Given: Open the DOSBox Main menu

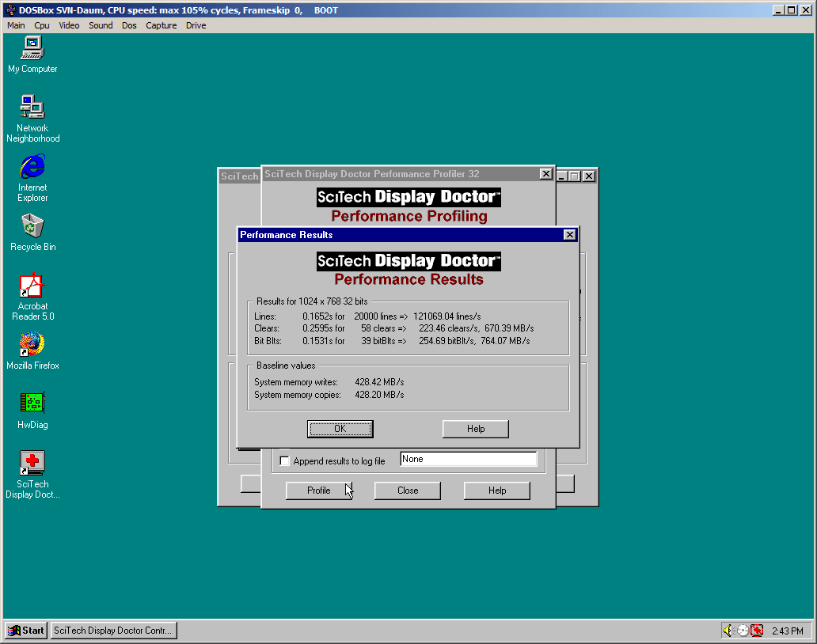Looking at the screenshot, I should (x=16, y=25).
